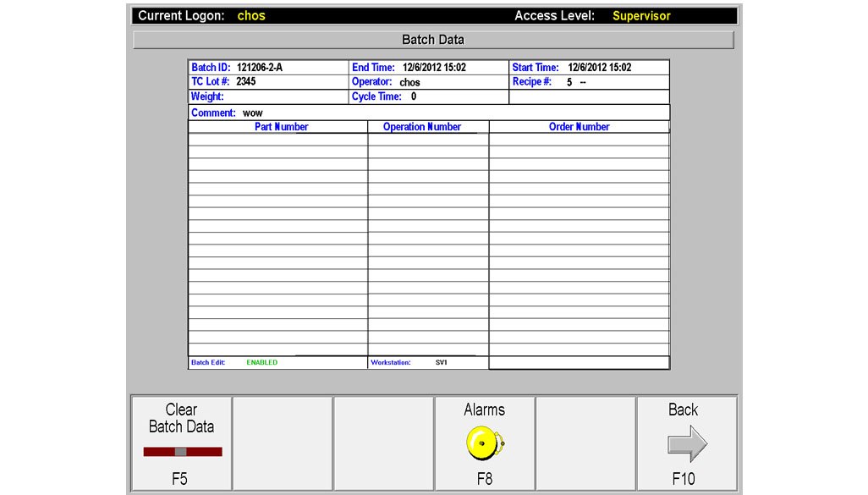Select the Batch ID value 121206-2-A
This screenshot has height=495, width=868.
pyautogui.click(x=260, y=68)
